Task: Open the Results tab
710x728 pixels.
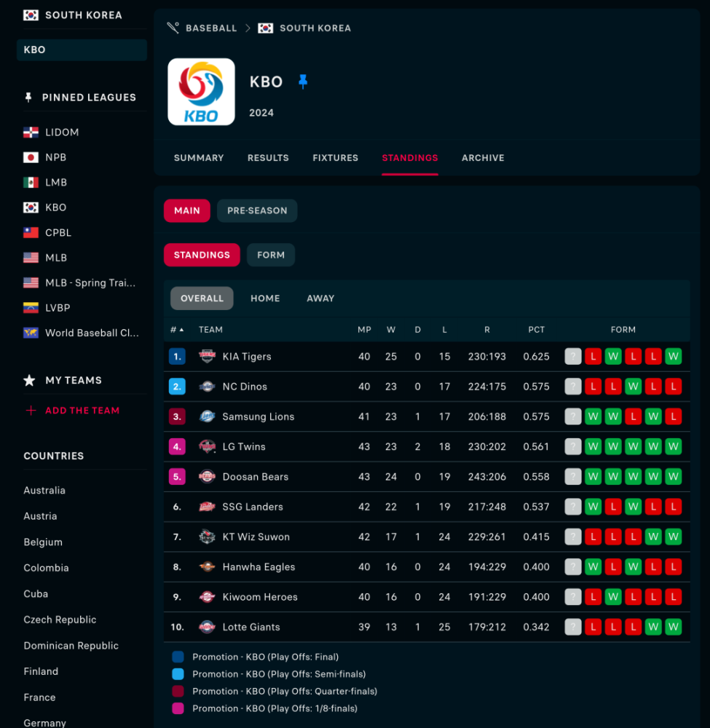Action: pos(268,158)
